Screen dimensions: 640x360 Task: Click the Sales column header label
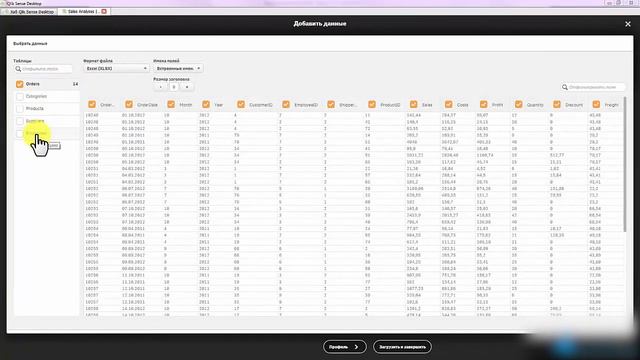pos(427,105)
